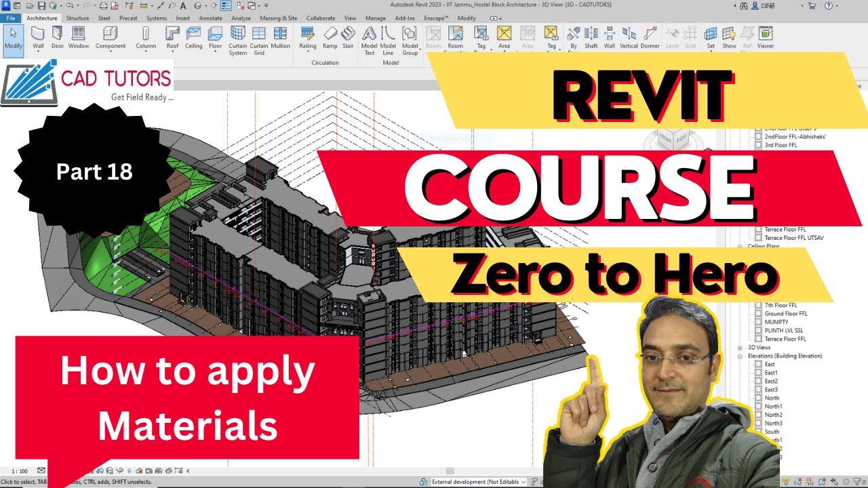Select the Opening By Face tool
The width and height of the screenshot is (868, 488).
(x=574, y=38)
